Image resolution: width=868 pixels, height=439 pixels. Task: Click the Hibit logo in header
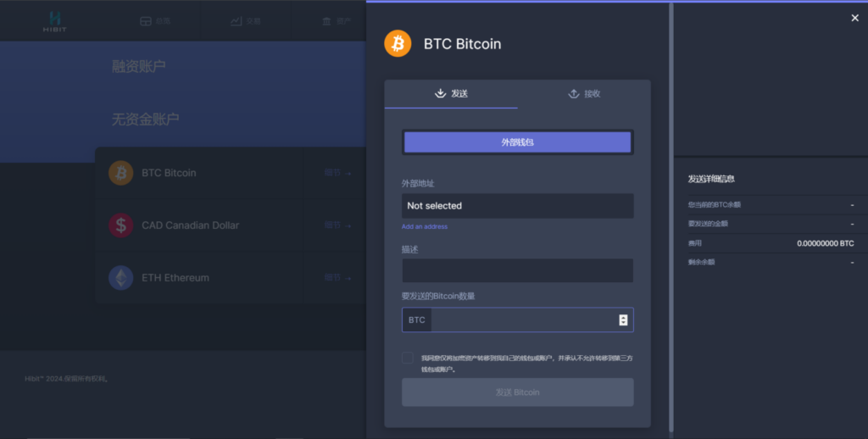click(55, 21)
